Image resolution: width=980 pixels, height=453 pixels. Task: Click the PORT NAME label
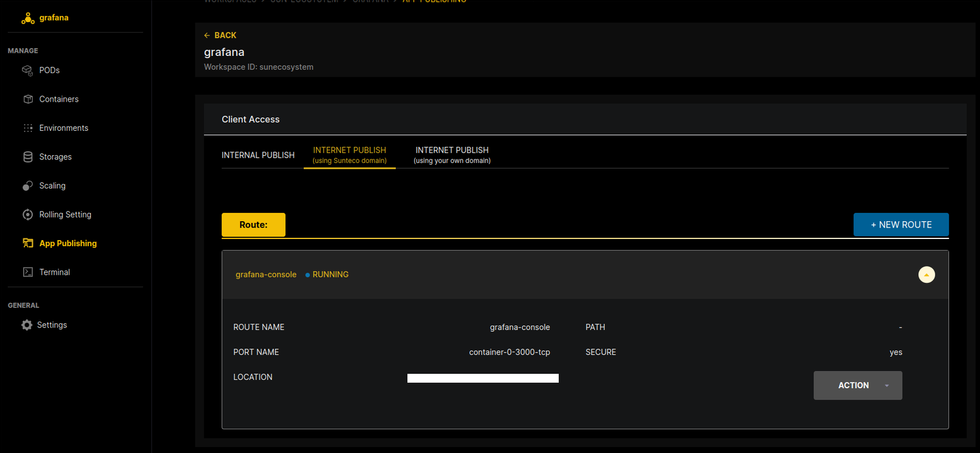pos(256,353)
